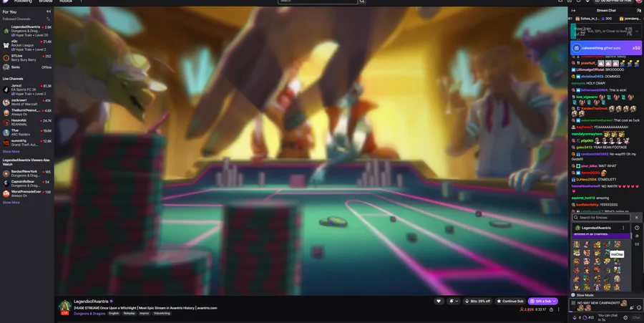
Task: Open LegendsofAvantris channel avatar
Action: (65, 307)
